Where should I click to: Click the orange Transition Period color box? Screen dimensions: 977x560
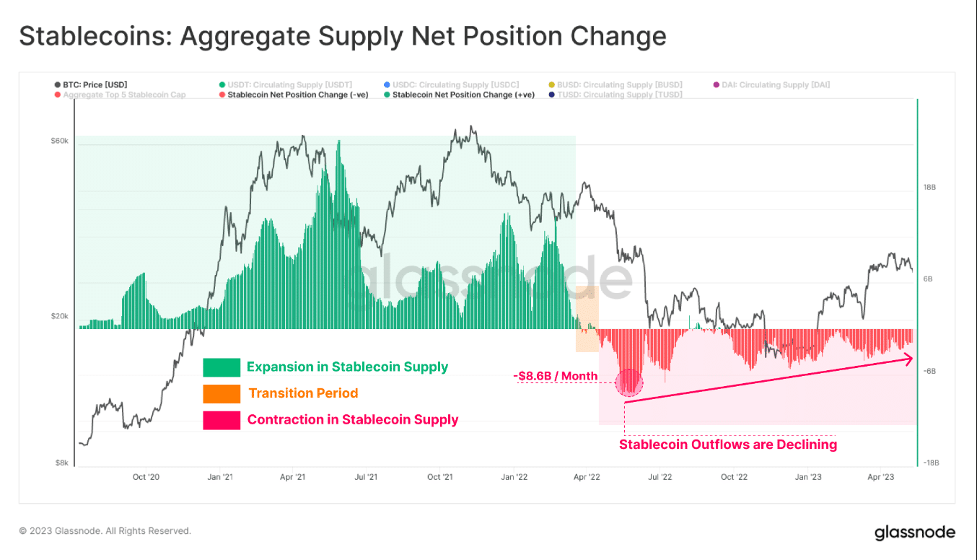click(x=222, y=393)
